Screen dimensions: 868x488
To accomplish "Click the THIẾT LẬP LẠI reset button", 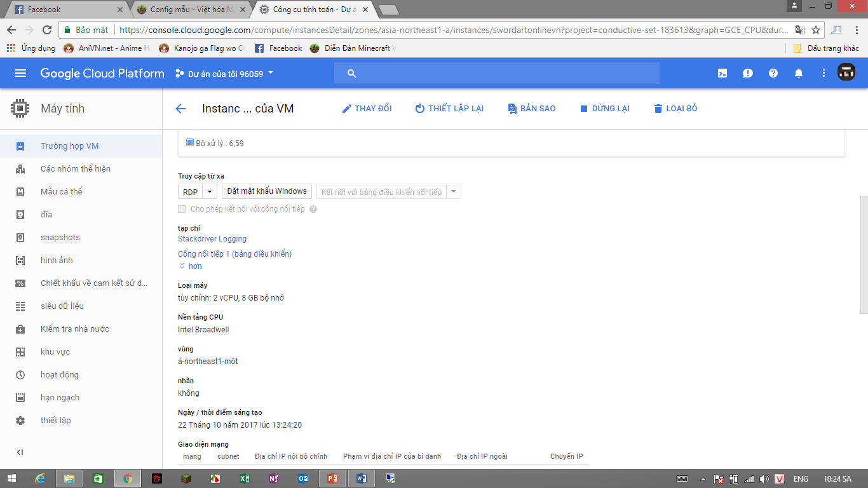I will pyautogui.click(x=449, y=109).
